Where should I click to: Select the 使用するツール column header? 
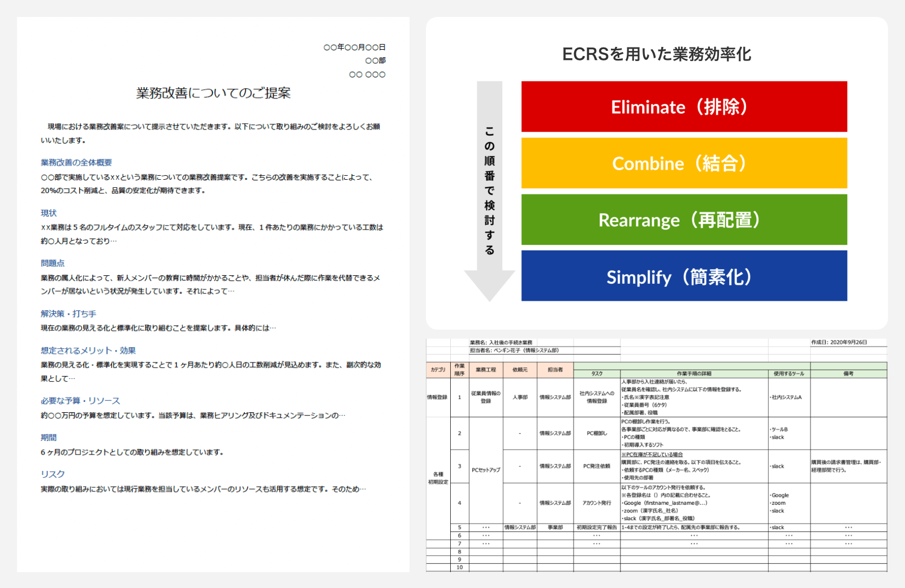[788, 374]
